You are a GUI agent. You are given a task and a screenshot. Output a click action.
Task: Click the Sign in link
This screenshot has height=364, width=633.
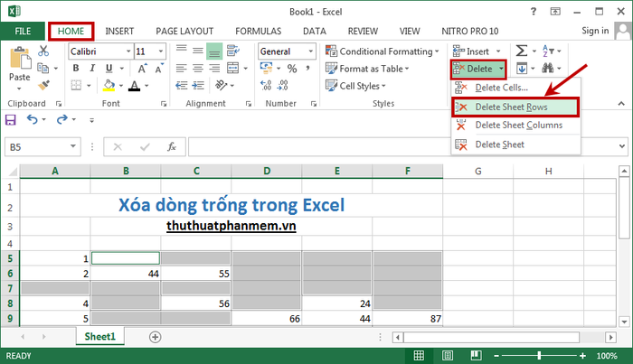click(595, 31)
